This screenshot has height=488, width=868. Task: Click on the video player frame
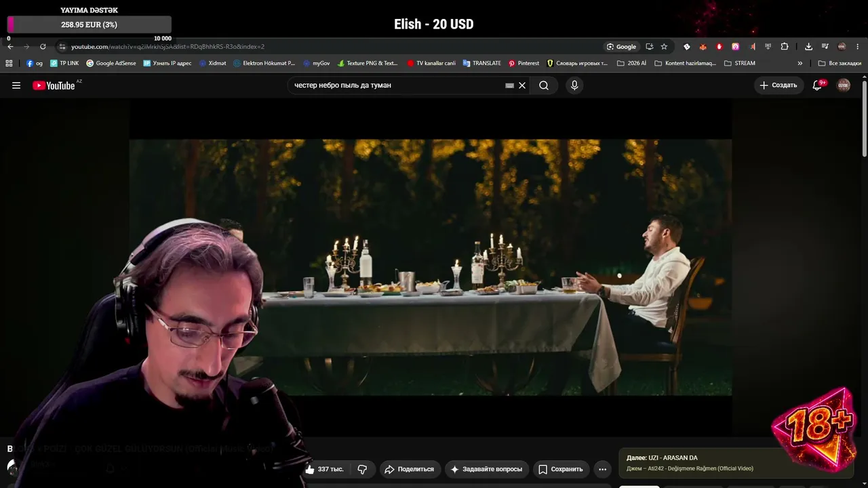(431, 267)
